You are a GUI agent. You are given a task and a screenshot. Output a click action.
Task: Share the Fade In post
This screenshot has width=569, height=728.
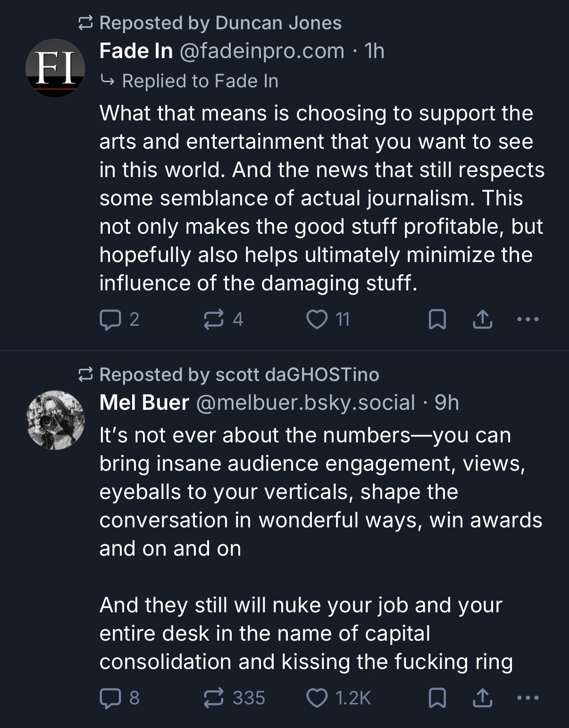click(483, 321)
